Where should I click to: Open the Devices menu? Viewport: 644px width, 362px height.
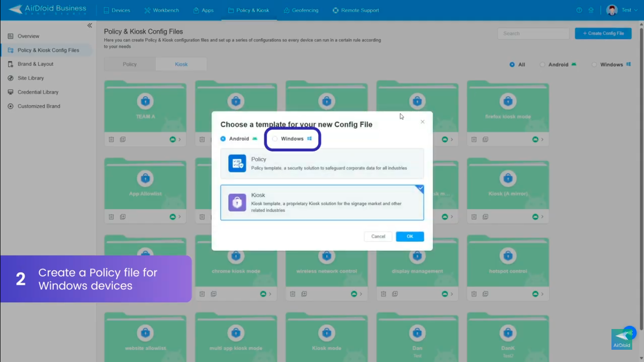[116, 10]
